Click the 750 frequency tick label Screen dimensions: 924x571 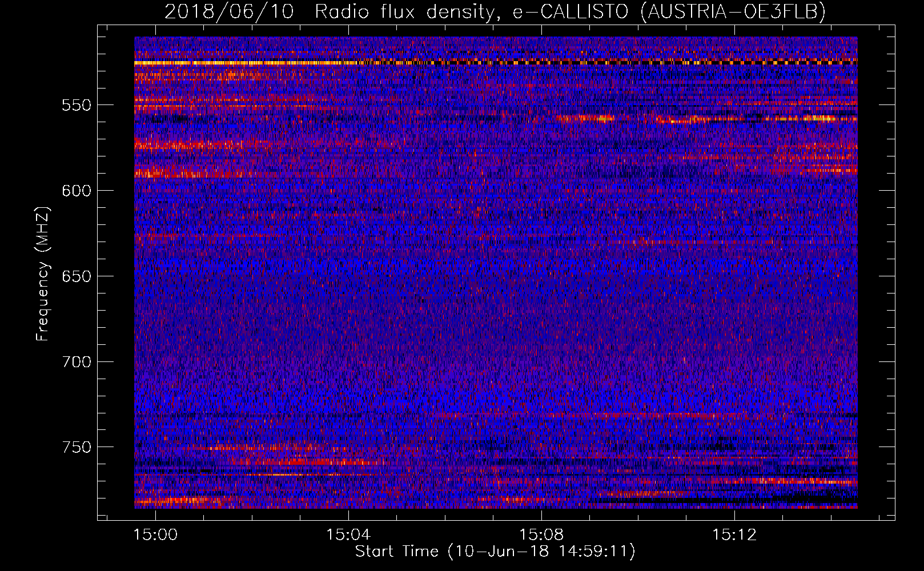pos(77,447)
